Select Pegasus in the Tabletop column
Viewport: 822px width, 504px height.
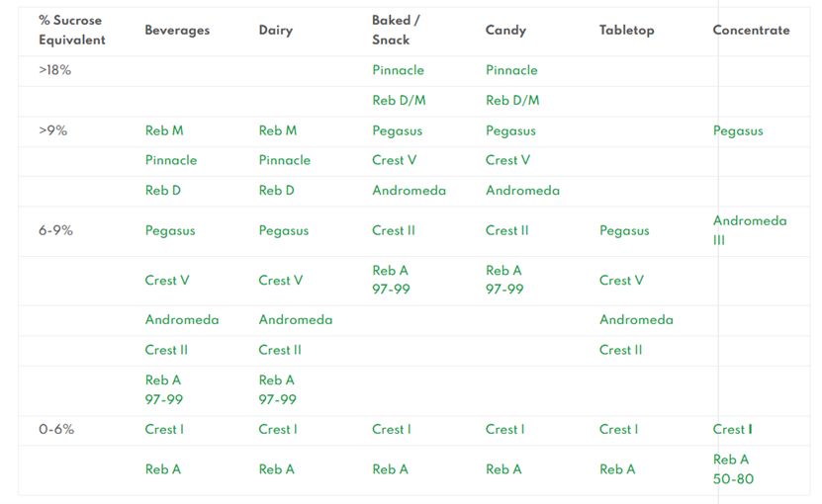pos(624,231)
